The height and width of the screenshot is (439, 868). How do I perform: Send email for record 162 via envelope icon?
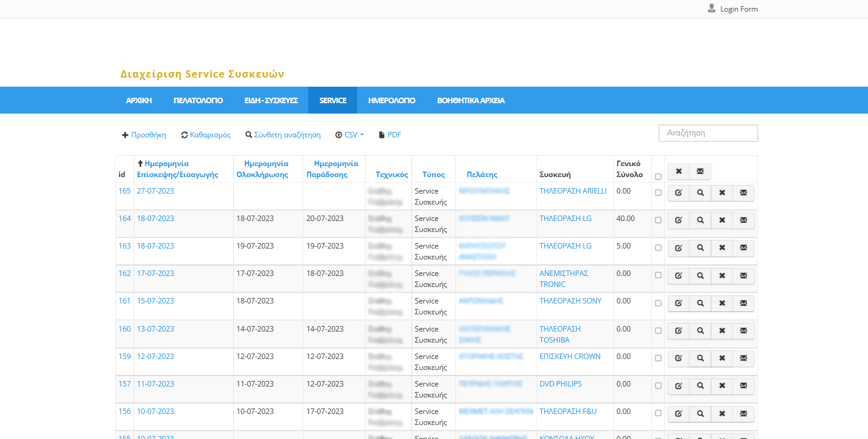coord(743,275)
